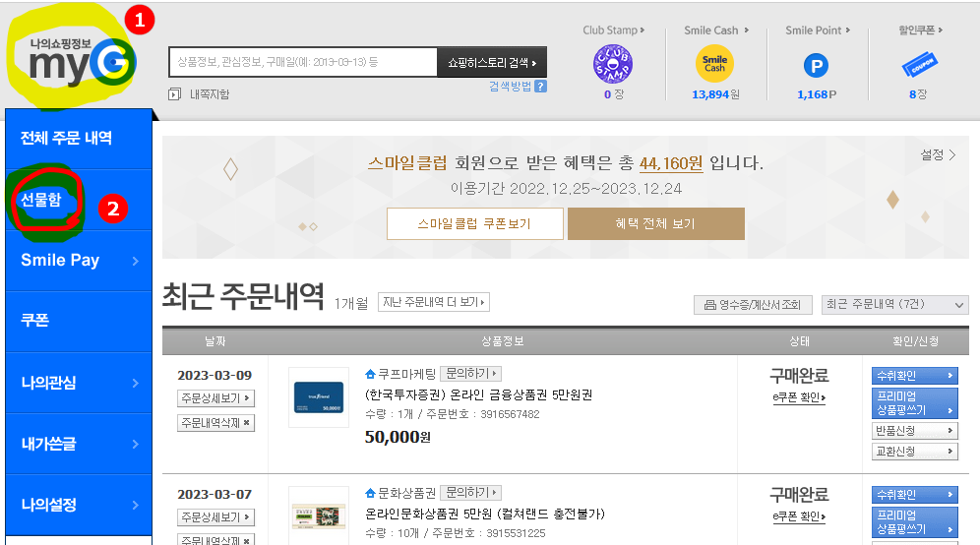
Task: Click 문의하기 next to 쿠프마케팅
Action: click(x=470, y=374)
